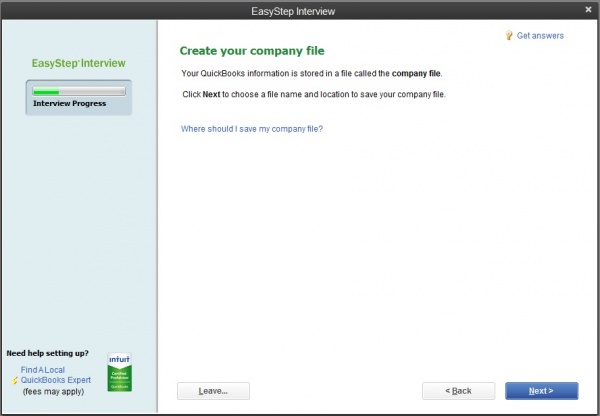
Task: Click the Get answers lightbulb icon
Action: pos(509,36)
